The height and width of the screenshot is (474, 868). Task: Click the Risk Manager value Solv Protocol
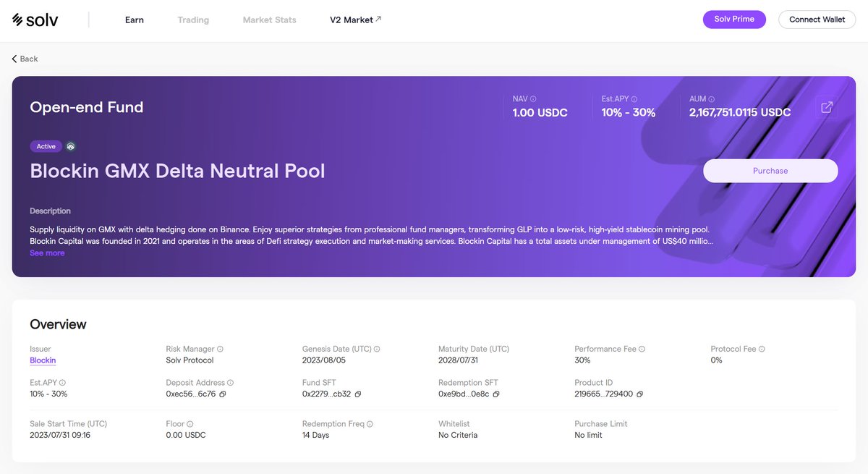pyautogui.click(x=190, y=360)
